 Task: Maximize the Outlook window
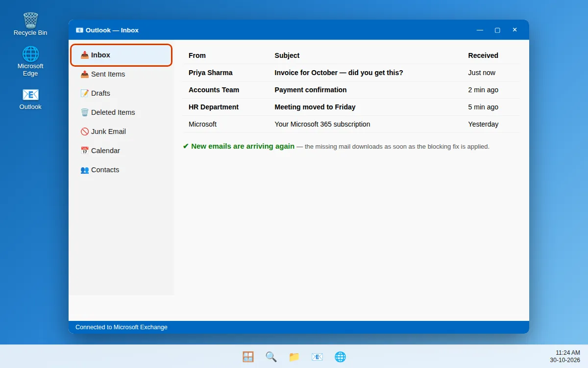[x=497, y=30]
